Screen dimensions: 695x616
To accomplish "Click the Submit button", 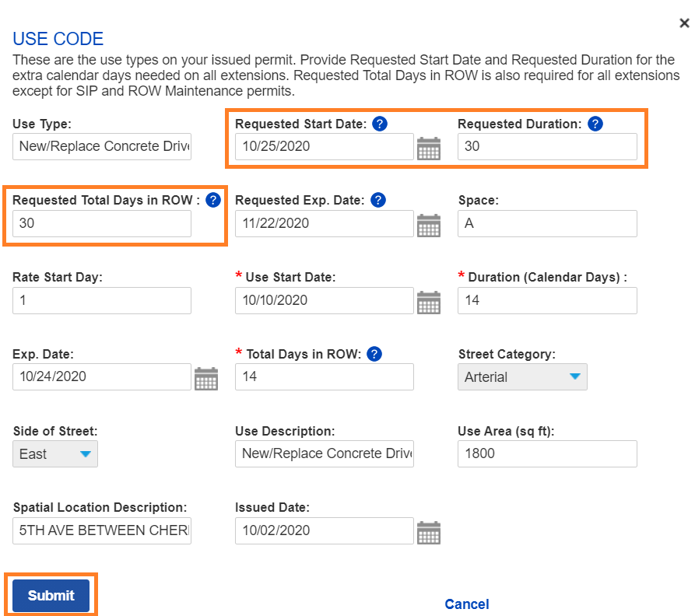I will [51, 595].
